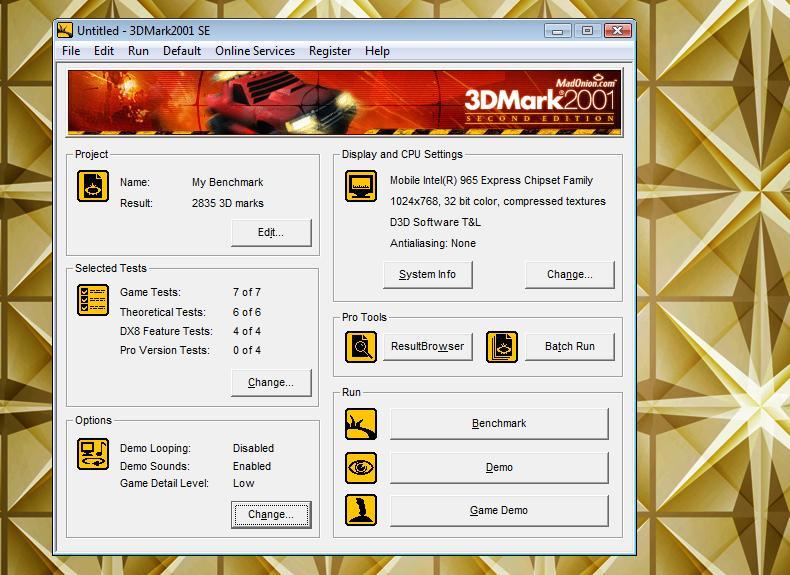Open the Online Services menu
The image size is (790, 575).
[255, 51]
